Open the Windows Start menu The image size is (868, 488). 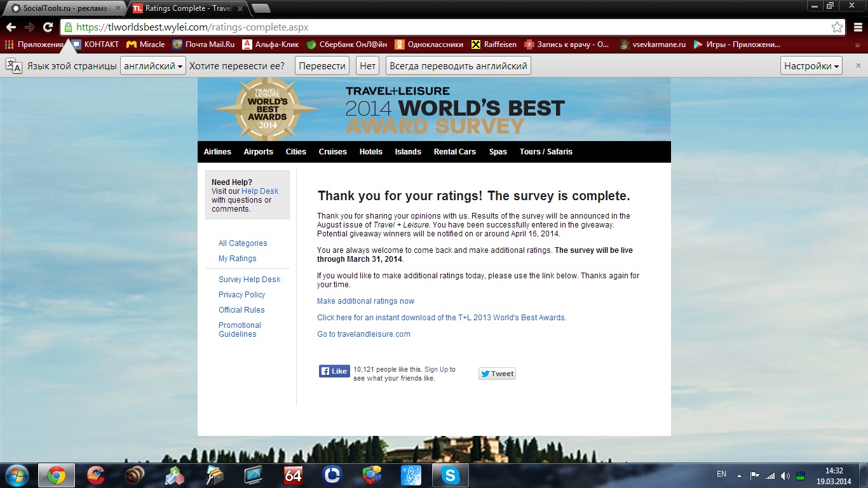click(x=17, y=475)
